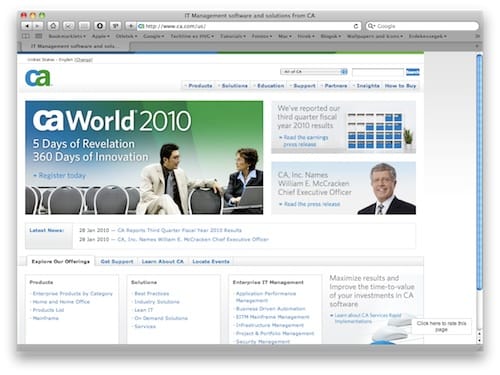The height and width of the screenshot is (375, 500).
Task: Open the bookmarks book icon
Action: pos(26,36)
